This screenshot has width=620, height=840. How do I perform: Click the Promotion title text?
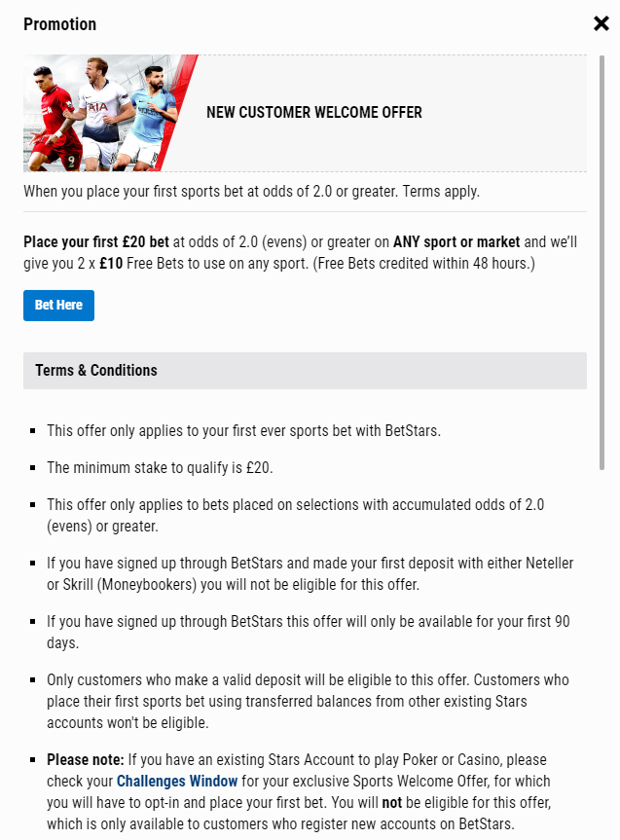click(60, 24)
